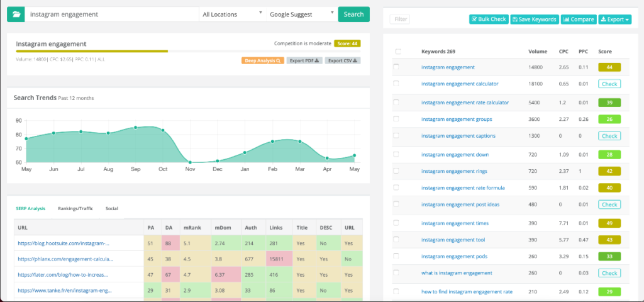Tick the checkbox for instagram engagement groups

(396, 119)
